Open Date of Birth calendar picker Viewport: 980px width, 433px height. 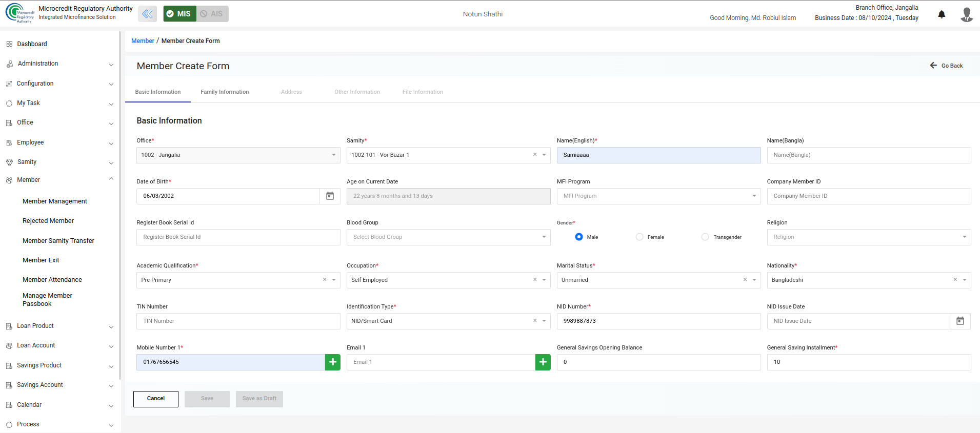[x=330, y=196]
